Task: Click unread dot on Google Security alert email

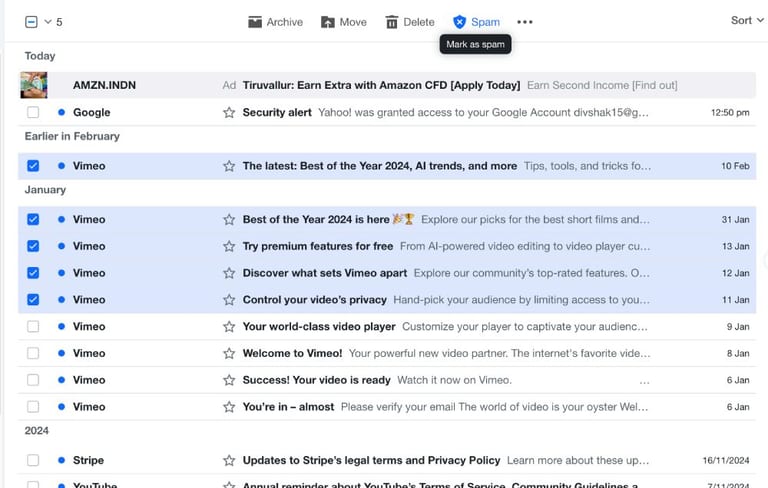Action: (x=61, y=112)
